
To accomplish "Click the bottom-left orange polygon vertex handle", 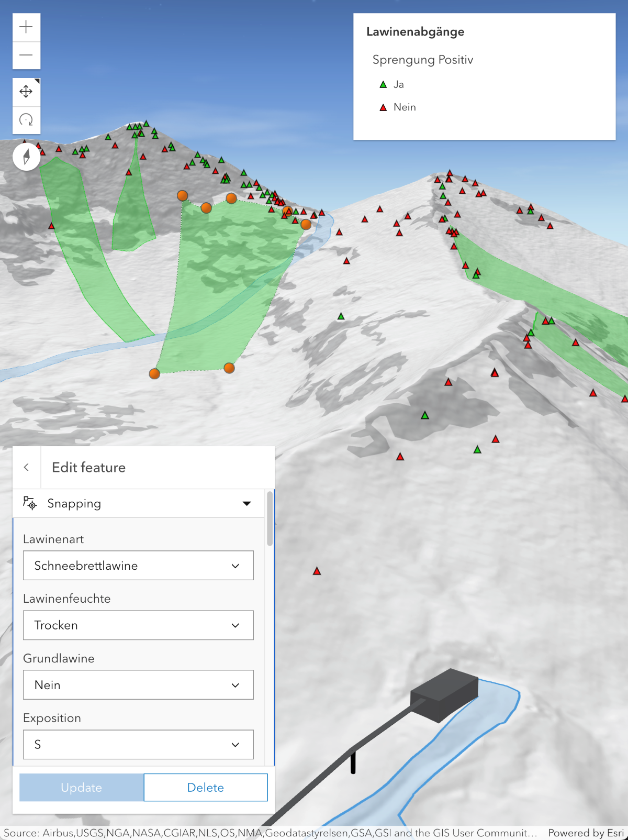I will click(x=154, y=373).
